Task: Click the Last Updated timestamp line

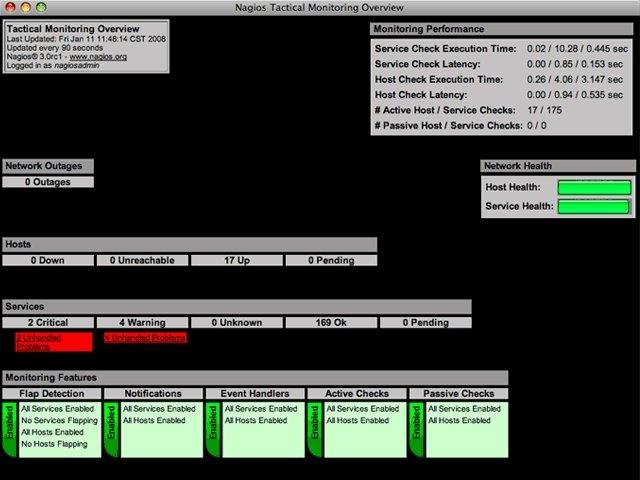Action: 86,39
